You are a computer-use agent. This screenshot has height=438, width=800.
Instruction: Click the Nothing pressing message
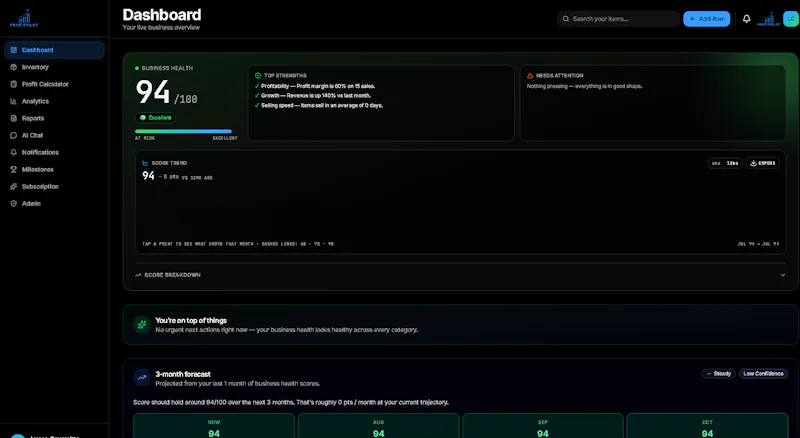pos(585,86)
